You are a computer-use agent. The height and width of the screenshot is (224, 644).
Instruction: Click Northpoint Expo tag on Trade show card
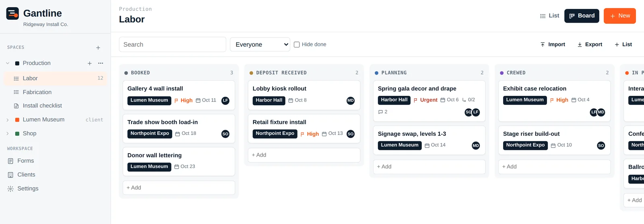point(150,134)
